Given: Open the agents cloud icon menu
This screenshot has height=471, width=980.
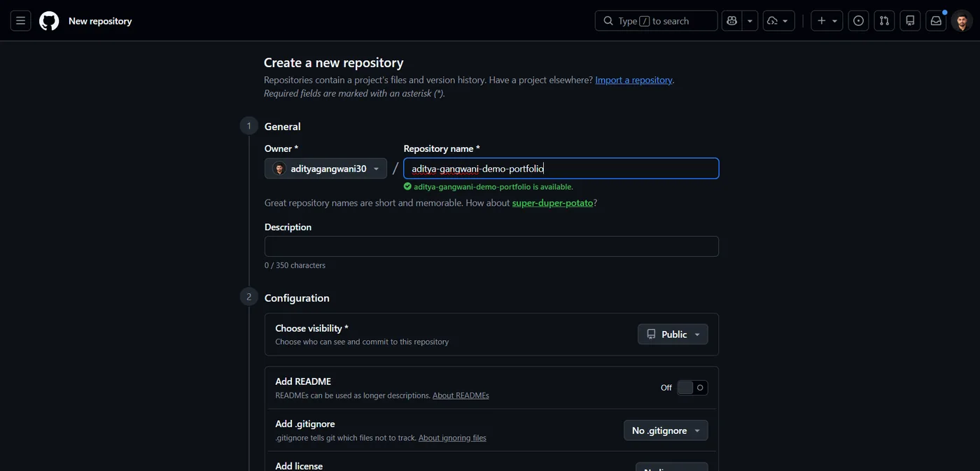Looking at the screenshot, I should coord(778,21).
